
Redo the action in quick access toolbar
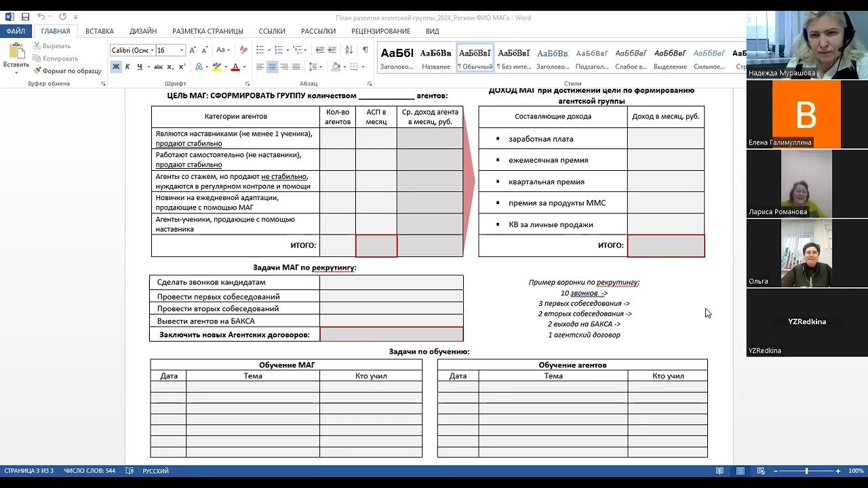coord(62,17)
